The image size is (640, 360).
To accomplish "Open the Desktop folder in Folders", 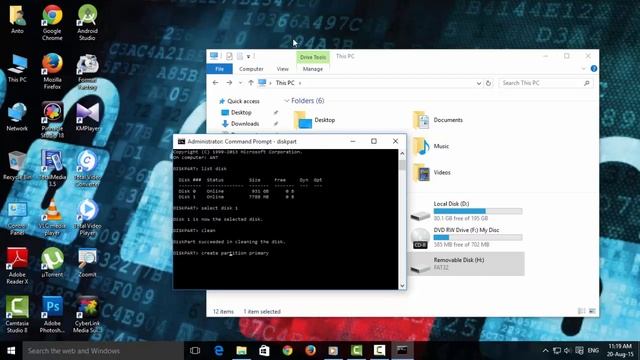I will tap(314, 120).
